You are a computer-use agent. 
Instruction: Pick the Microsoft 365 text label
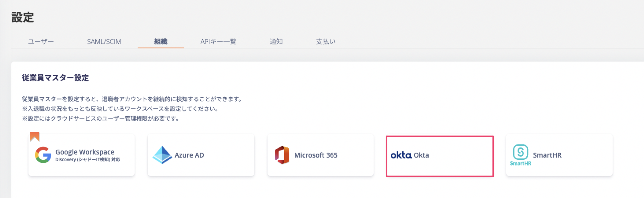(316, 155)
